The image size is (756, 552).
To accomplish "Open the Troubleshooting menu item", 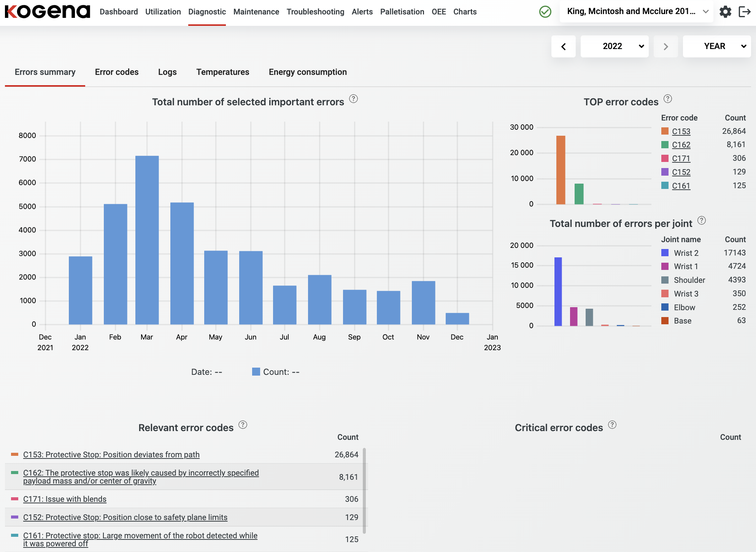I will click(315, 12).
